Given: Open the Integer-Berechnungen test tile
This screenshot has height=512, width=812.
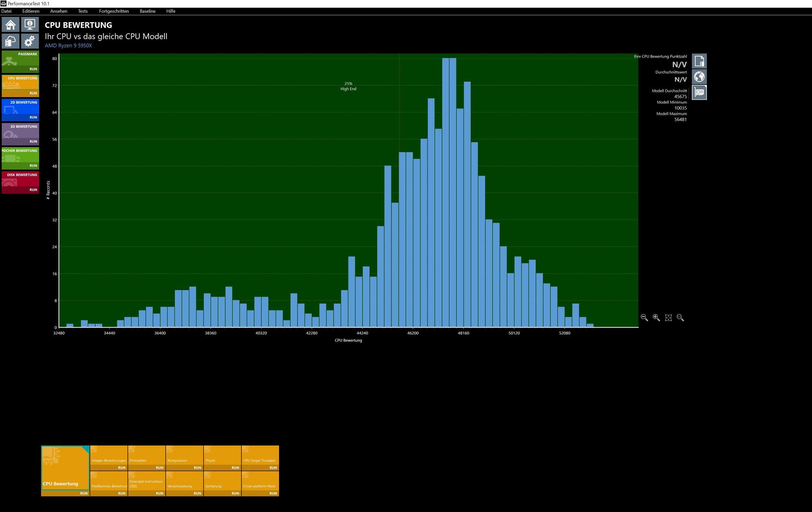Looking at the screenshot, I should [109, 455].
